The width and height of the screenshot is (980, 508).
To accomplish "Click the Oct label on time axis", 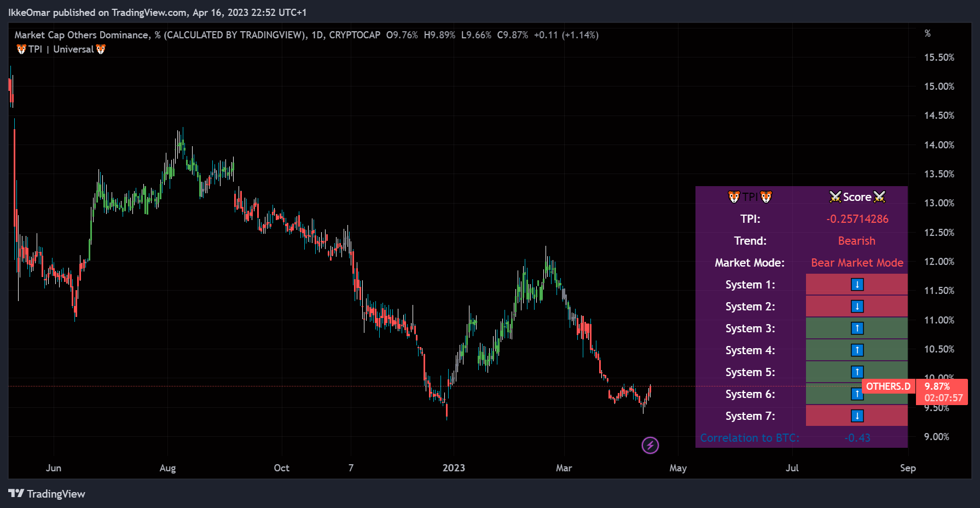I will 281,468.
